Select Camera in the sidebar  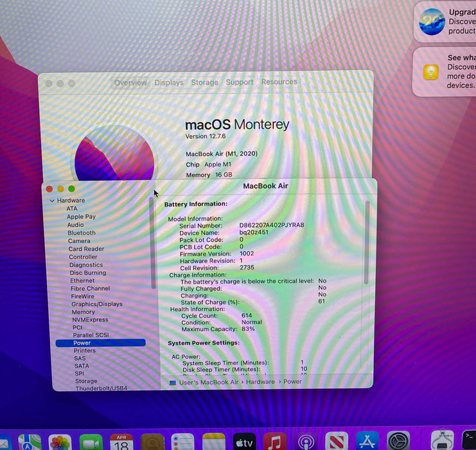pos(79,241)
